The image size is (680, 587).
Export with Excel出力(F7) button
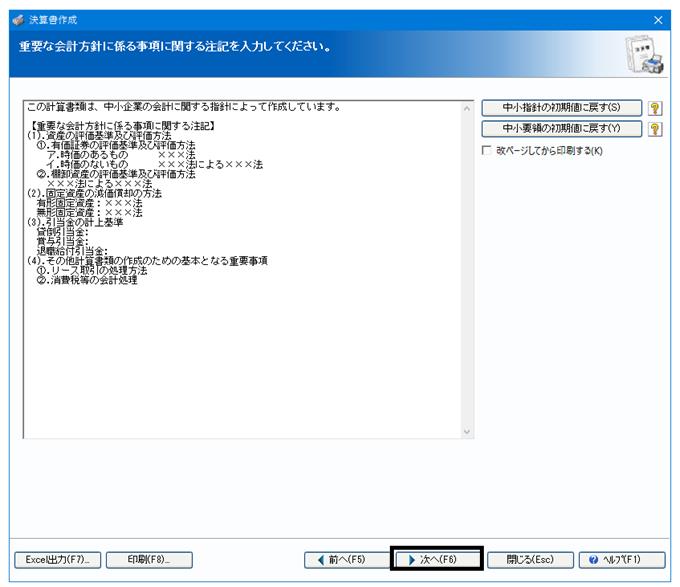[x=58, y=560]
